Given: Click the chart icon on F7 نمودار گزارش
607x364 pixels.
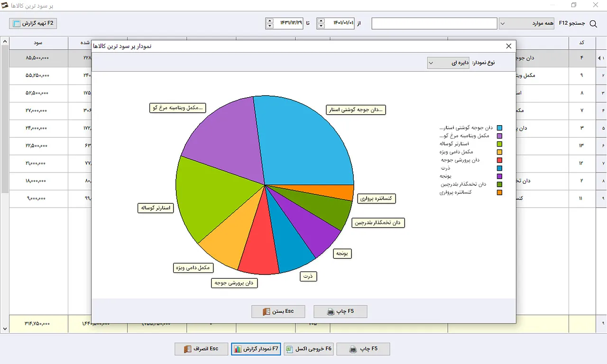Looking at the screenshot, I should pyautogui.click(x=238, y=349).
